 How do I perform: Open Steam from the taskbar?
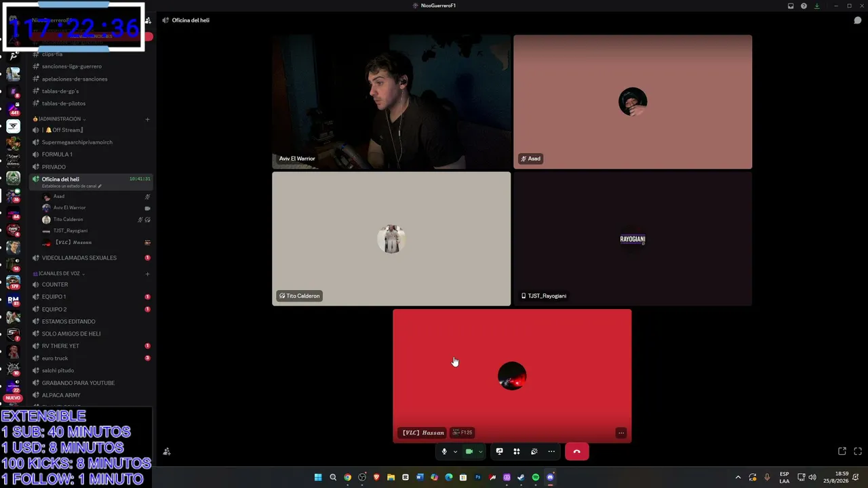[x=521, y=477]
